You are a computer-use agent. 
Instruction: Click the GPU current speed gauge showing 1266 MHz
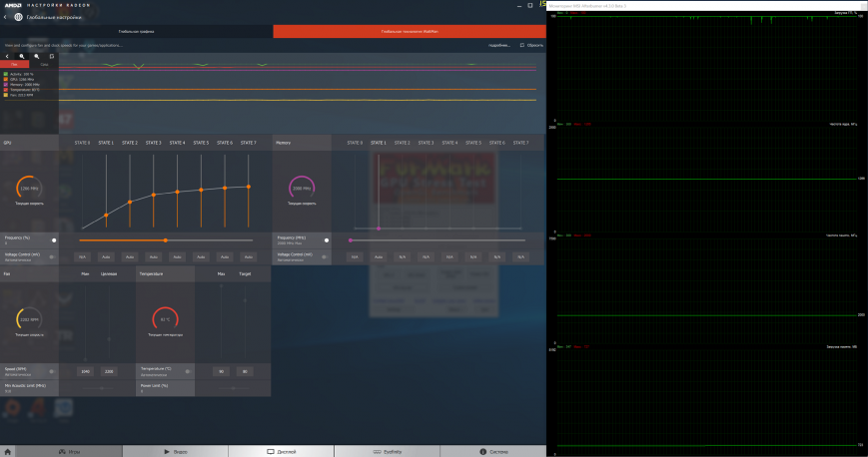(x=29, y=189)
